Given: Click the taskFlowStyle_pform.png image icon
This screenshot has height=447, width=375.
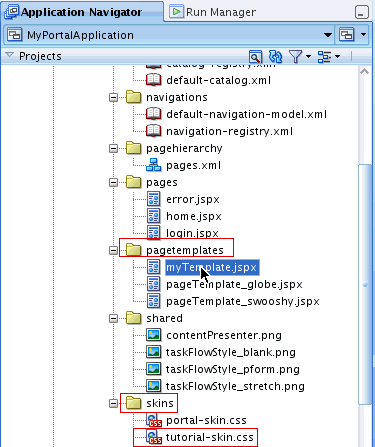Looking at the screenshot, I should (x=154, y=369).
